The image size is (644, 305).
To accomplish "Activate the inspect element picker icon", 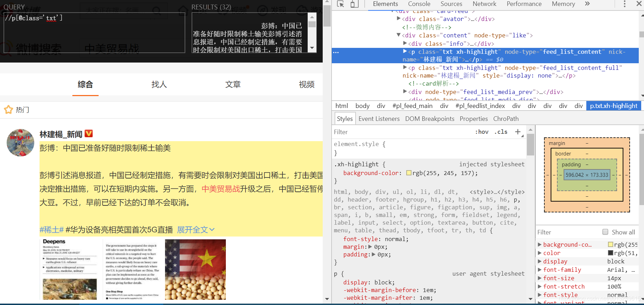I will [x=341, y=4].
